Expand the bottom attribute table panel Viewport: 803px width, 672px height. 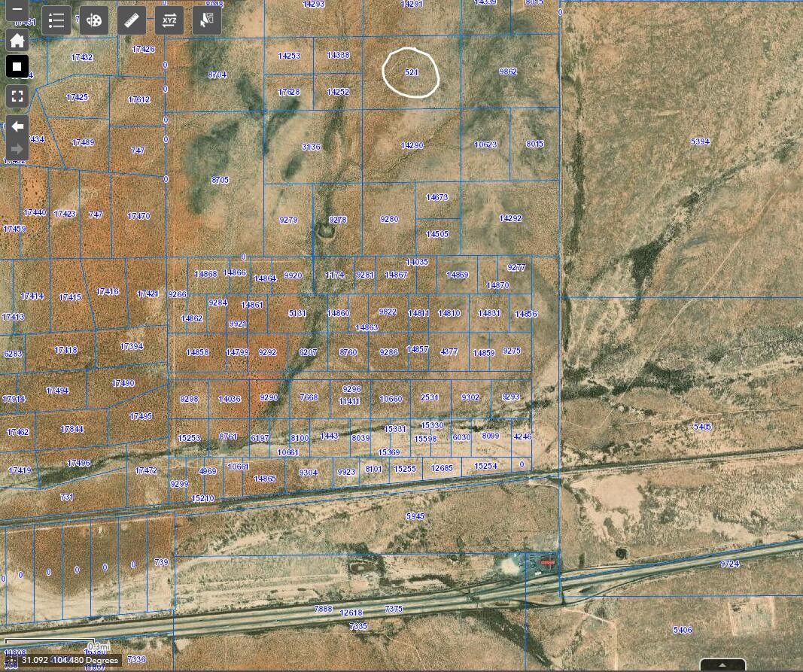(x=722, y=665)
